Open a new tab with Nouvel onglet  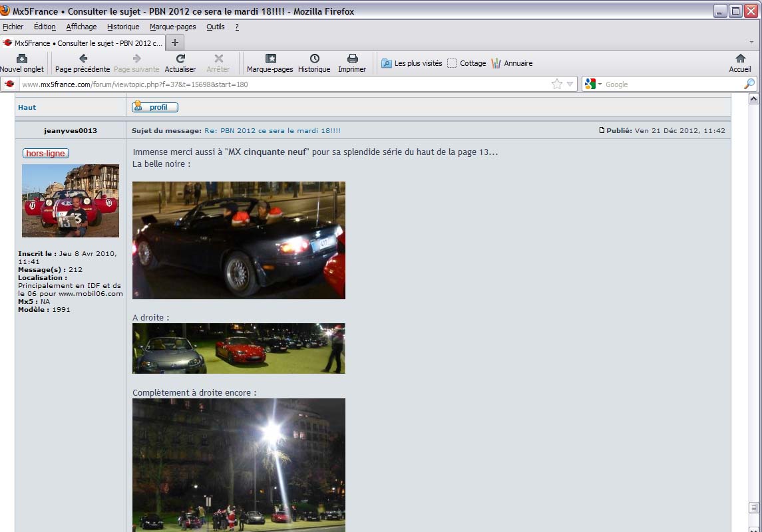click(x=21, y=63)
